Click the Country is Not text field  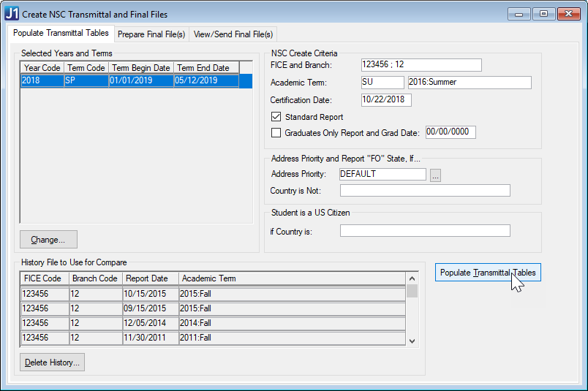(x=424, y=191)
